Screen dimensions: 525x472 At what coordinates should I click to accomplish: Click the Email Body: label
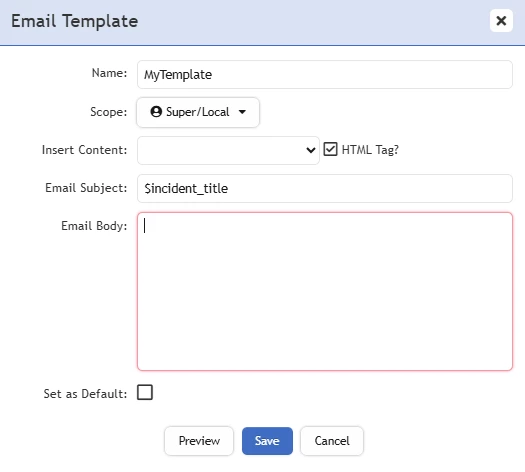(x=94, y=226)
